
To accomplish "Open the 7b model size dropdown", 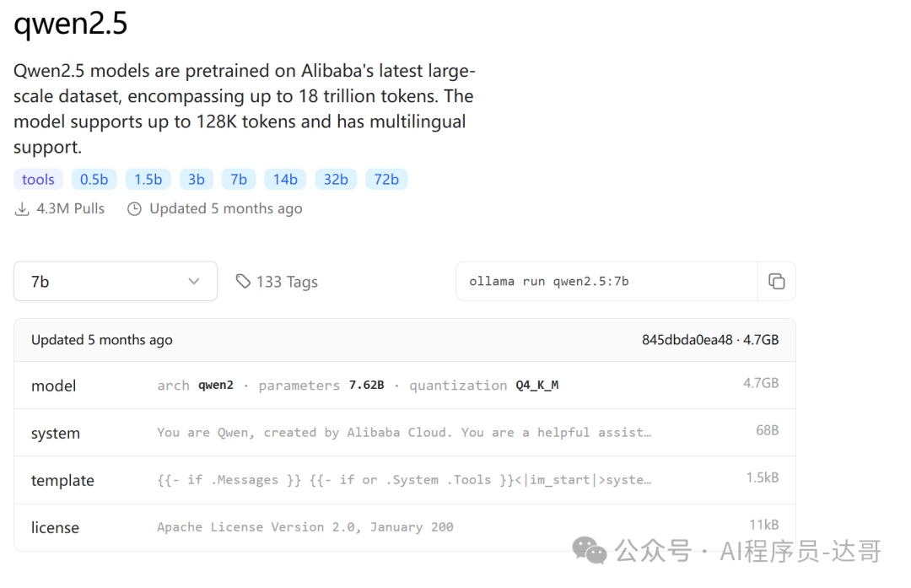I will point(116,281).
